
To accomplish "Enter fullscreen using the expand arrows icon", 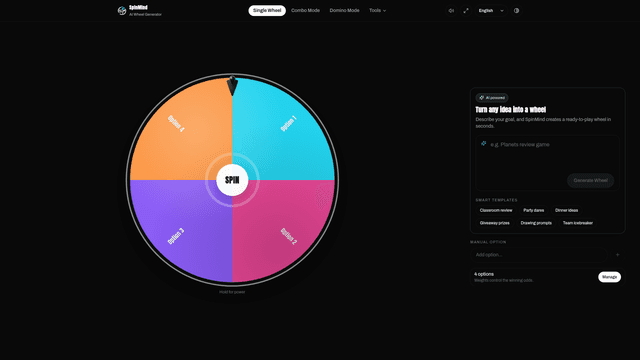I will 466,11.
